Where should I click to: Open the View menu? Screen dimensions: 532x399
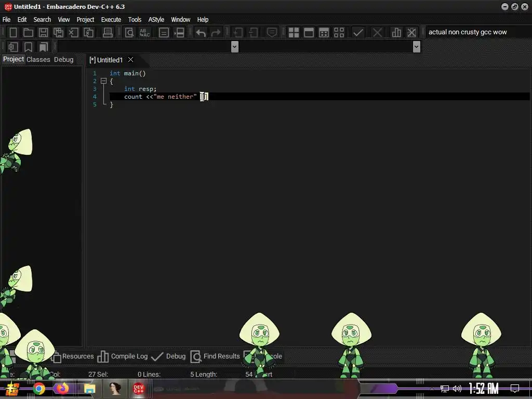pos(64,19)
